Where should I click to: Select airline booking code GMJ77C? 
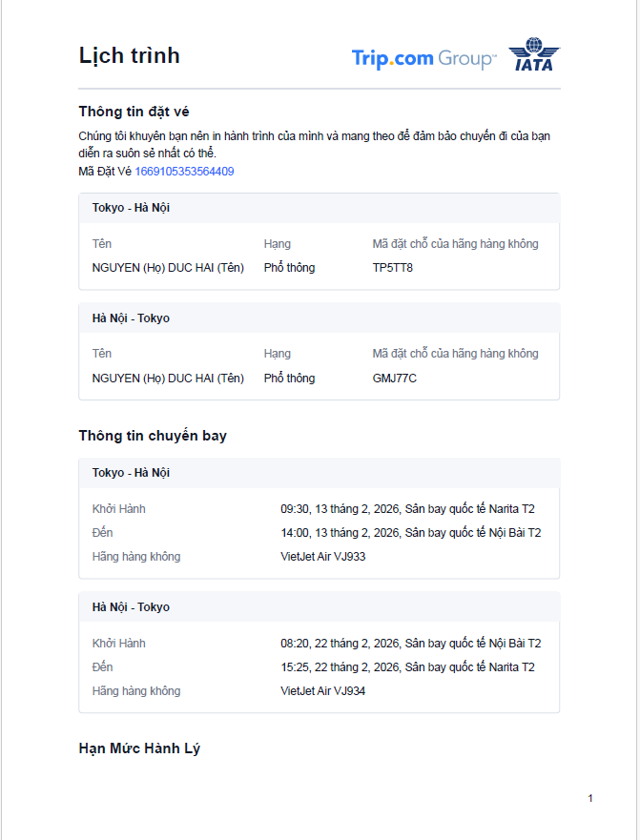394,379
